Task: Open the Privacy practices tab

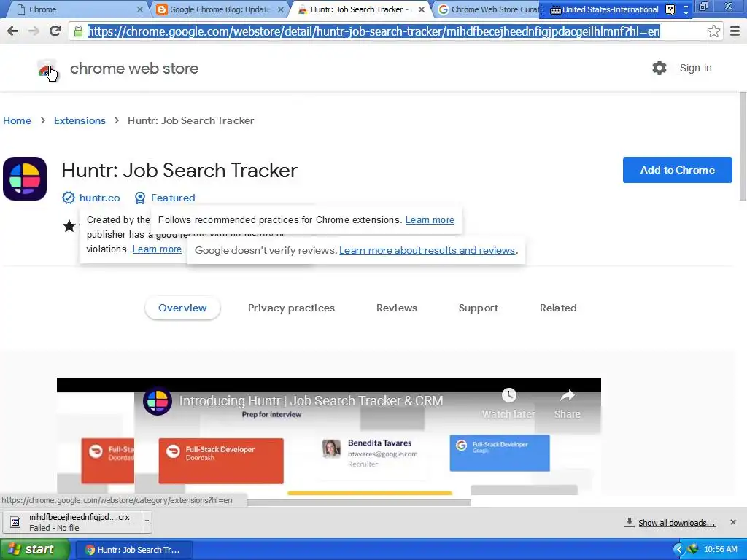Action: (x=291, y=308)
